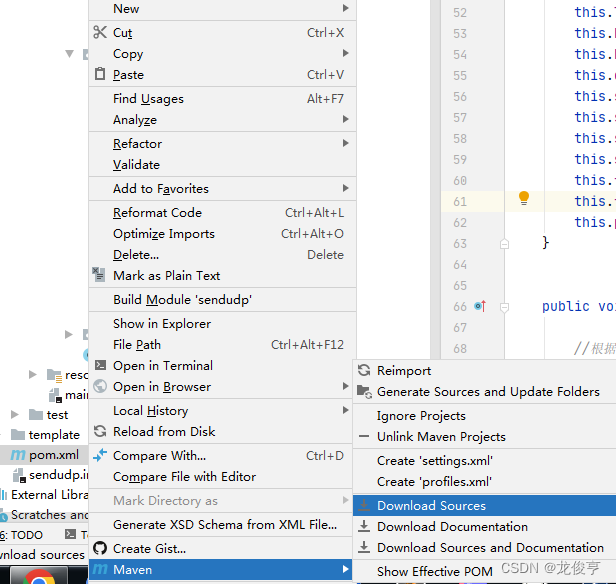Click line number 61 in gutter
Viewport: 616px width, 584px height.
tap(460, 201)
